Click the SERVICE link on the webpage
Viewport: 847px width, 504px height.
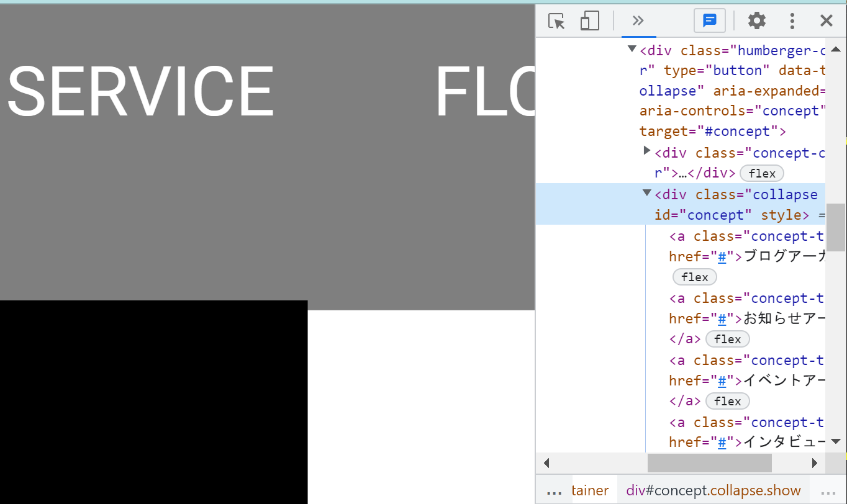pos(140,92)
